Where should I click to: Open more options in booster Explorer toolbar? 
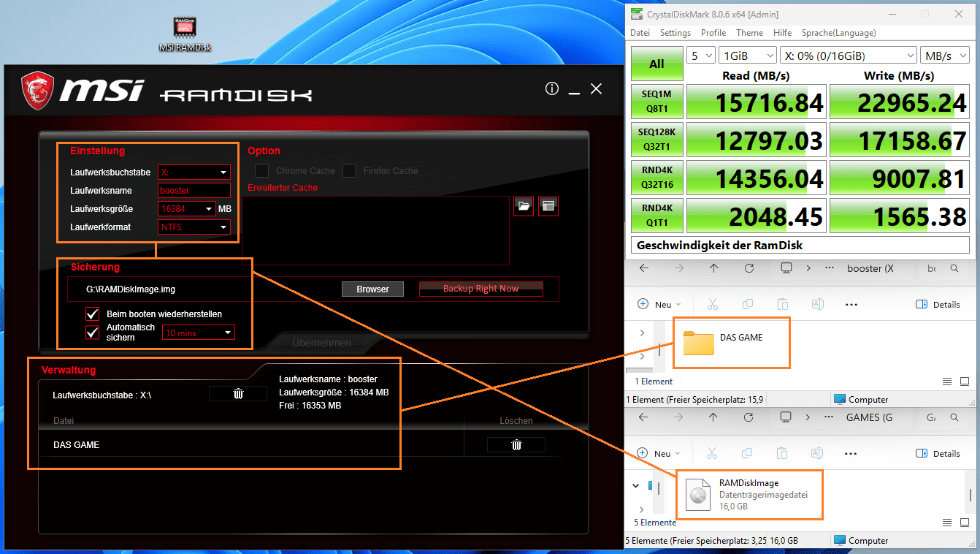[851, 304]
